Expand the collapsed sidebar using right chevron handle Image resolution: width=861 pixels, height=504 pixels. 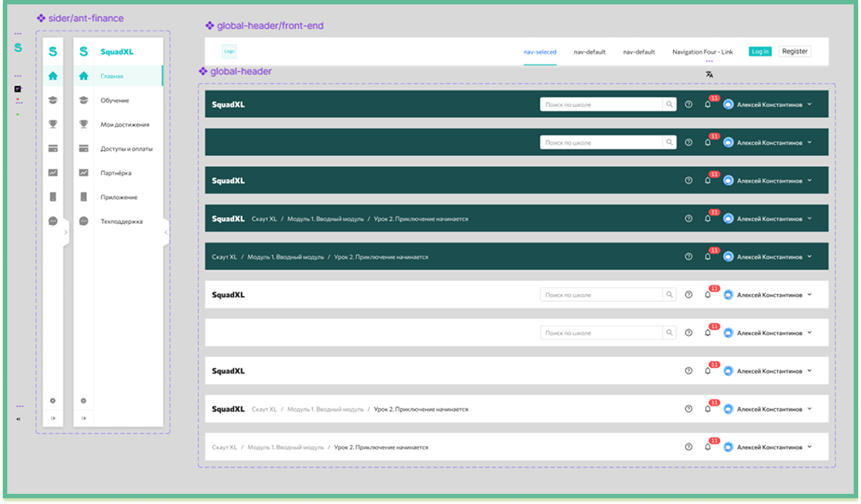click(x=66, y=232)
